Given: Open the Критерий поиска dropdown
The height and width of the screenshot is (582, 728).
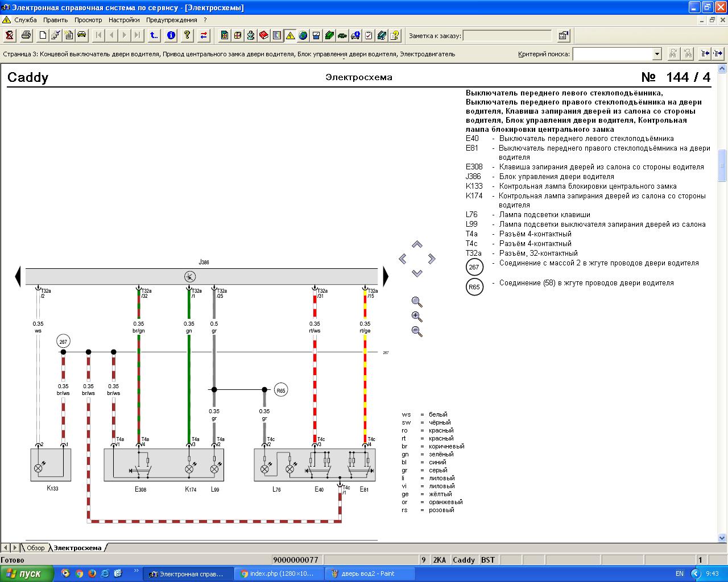Looking at the screenshot, I should tap(657, 54).
